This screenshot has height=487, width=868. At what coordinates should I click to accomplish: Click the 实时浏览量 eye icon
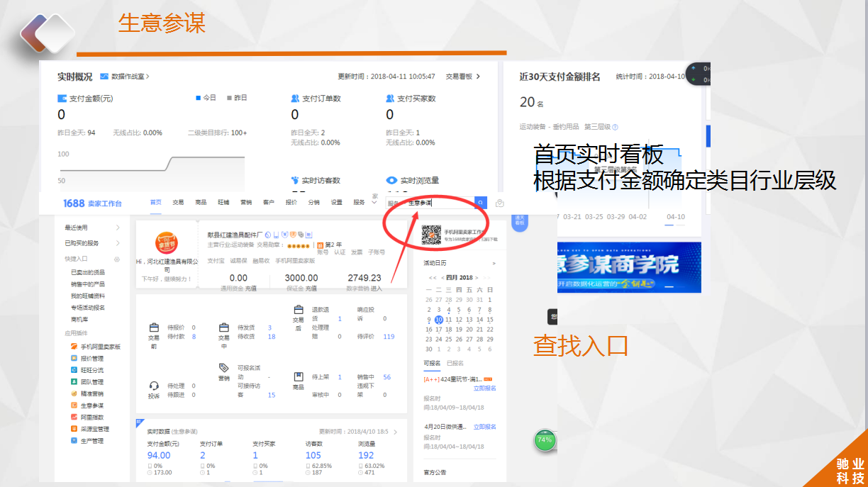(391, 181)
